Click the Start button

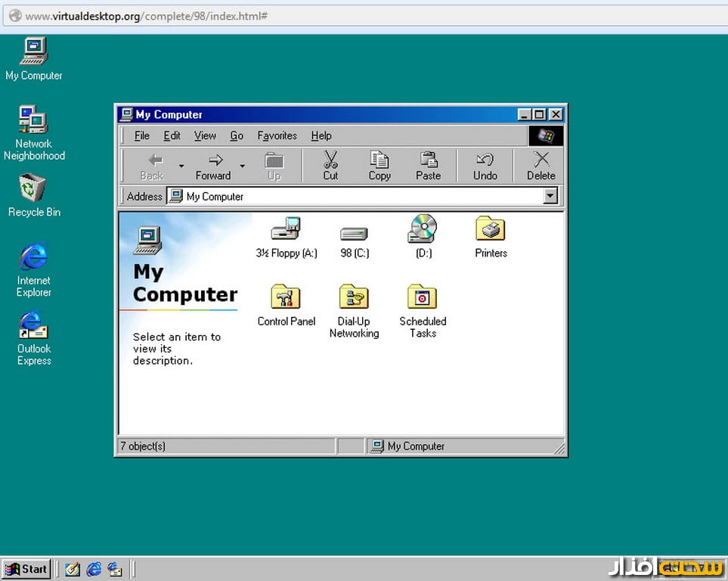click(x=26, y=569)
